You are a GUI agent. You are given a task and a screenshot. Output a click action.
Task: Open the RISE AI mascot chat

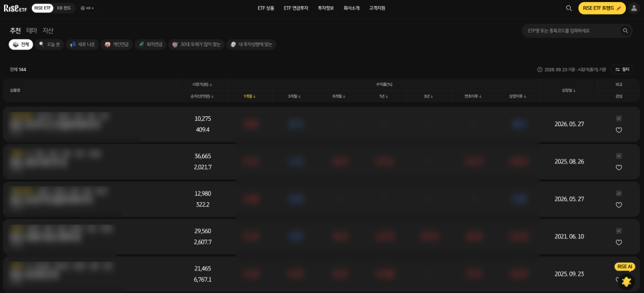point(626,282)
